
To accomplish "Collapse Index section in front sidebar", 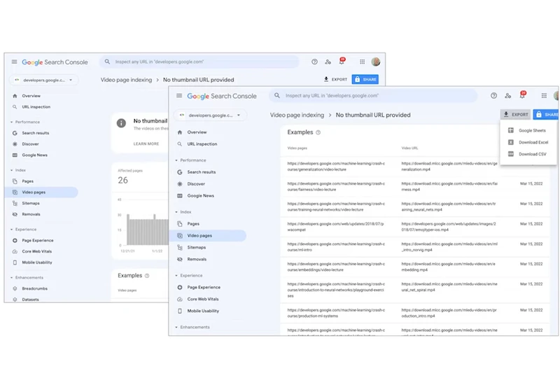I will pyautogui.click(x=176, y=212).
